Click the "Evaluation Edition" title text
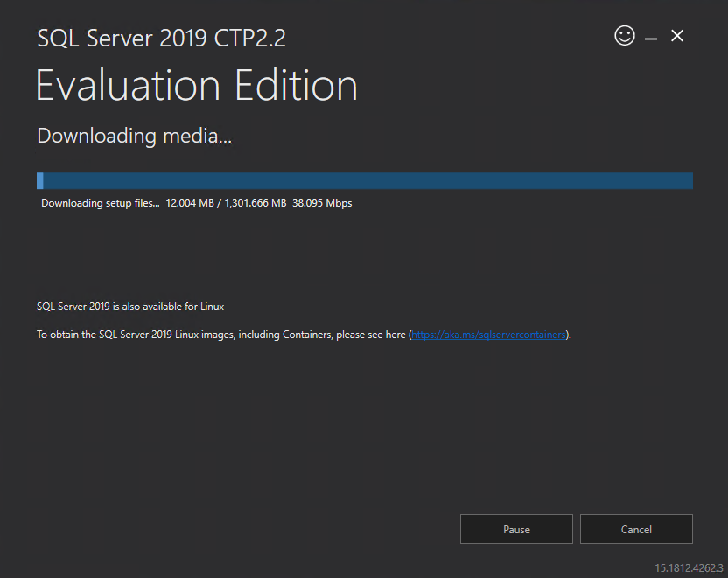 (x=196, y=85)
